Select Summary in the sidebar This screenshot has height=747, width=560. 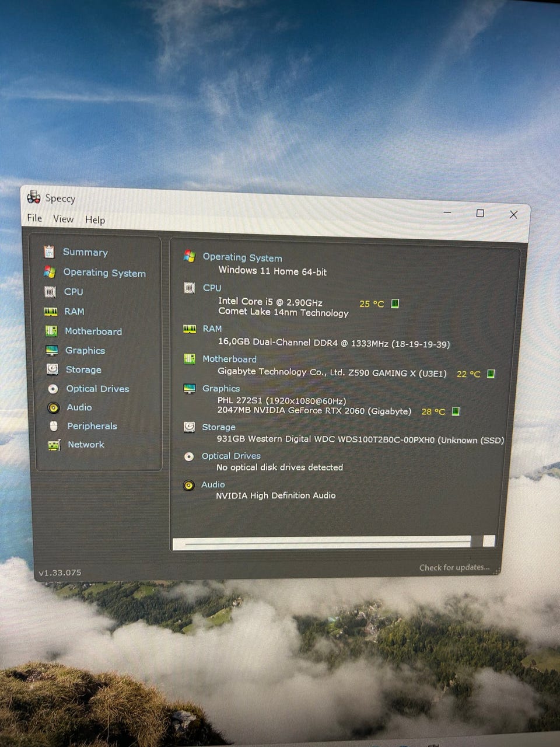[85, 252]
